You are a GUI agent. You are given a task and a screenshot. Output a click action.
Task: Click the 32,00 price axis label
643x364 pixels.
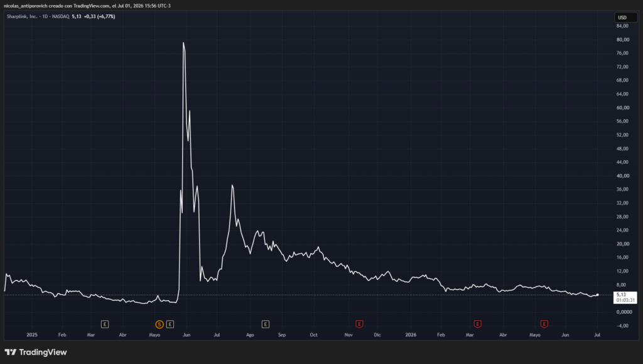(x=622, y=203)
